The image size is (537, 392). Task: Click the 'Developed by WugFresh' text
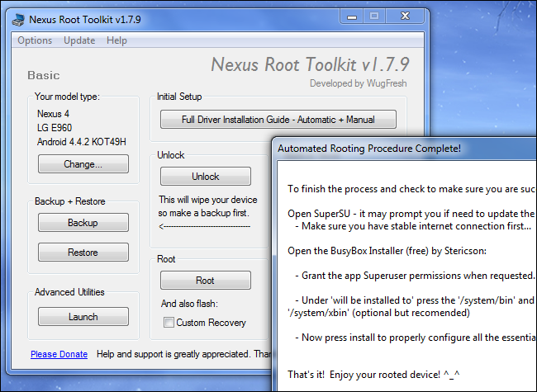coord(359,83)
